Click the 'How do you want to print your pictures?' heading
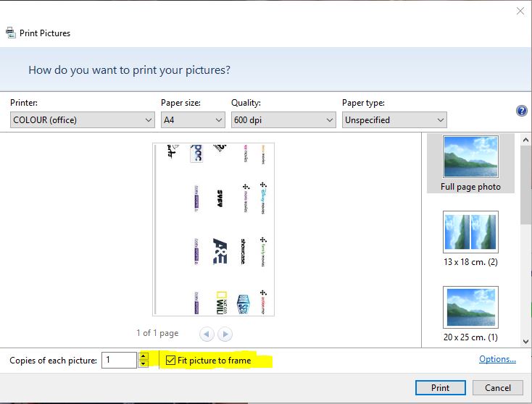The height and width of the screenshot is (404, 532). tap(129, 70)
